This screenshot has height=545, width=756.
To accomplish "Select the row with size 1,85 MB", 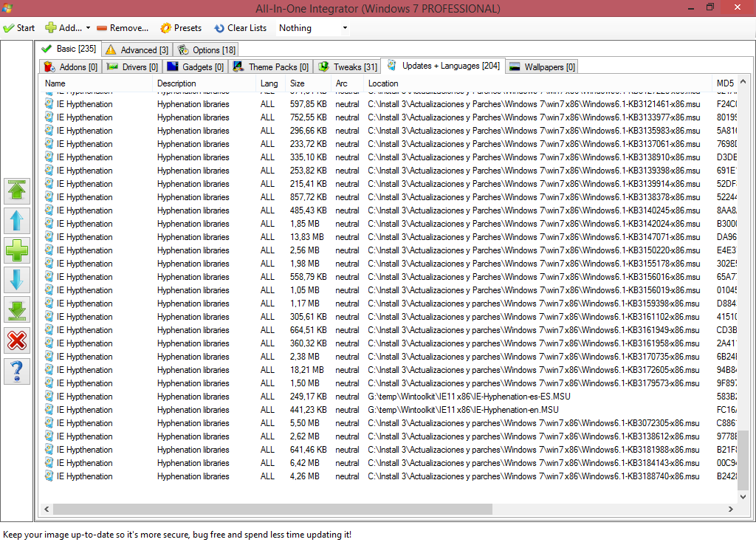I will pos(388,224).
